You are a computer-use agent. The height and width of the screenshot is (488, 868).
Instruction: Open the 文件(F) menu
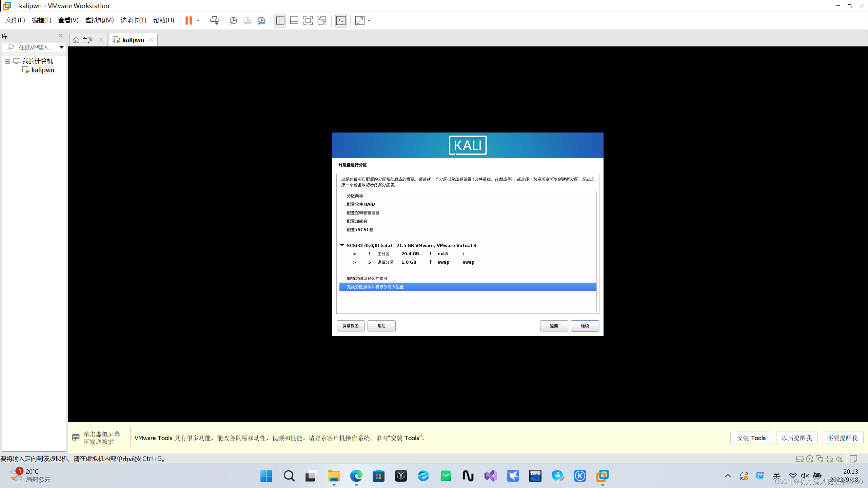coord(15,20)
